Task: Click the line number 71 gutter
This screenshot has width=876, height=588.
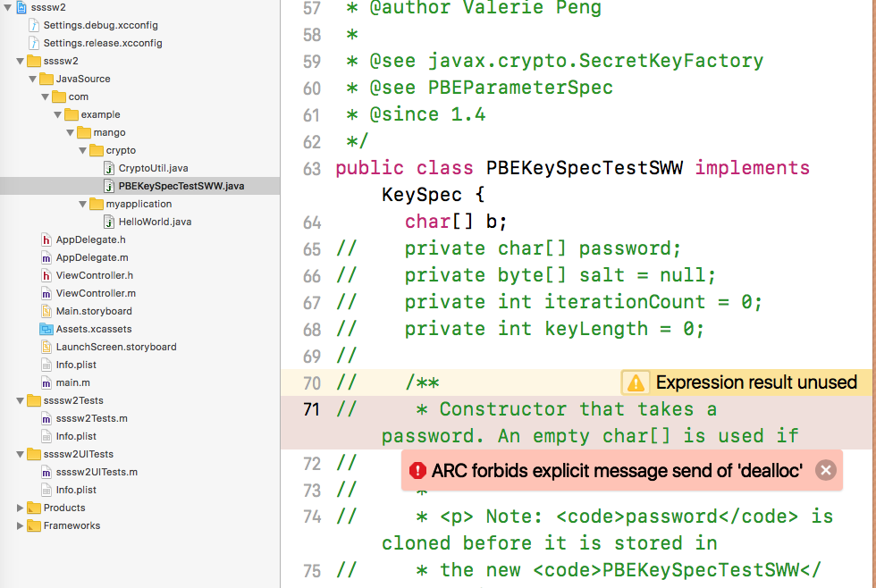Action: click(x=310, y=408)
